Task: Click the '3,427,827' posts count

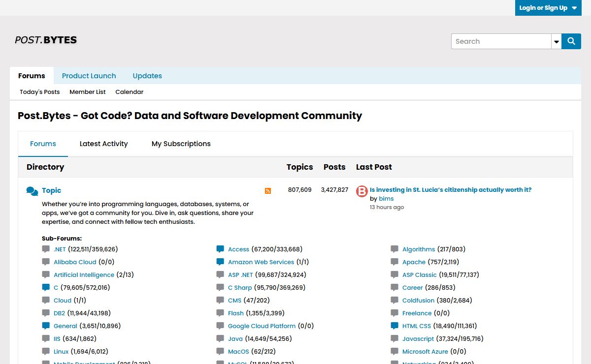Action: point(334,190)
